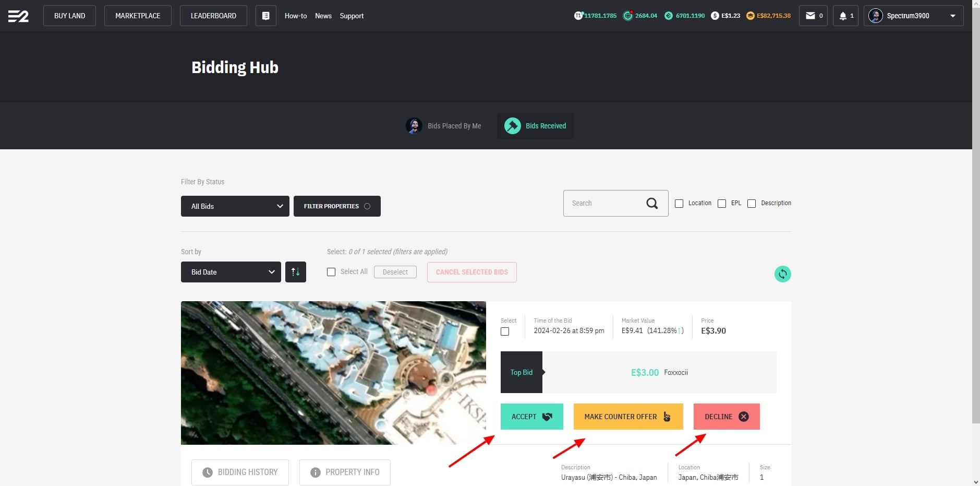Enable the Location search checkbox
The image size is (980, 486).
(679, 204)
